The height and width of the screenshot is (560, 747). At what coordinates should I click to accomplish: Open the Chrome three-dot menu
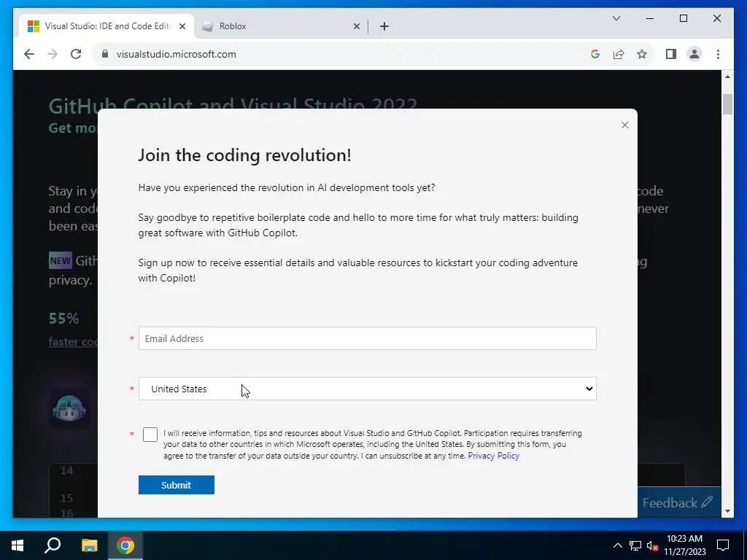coord(718,54)
